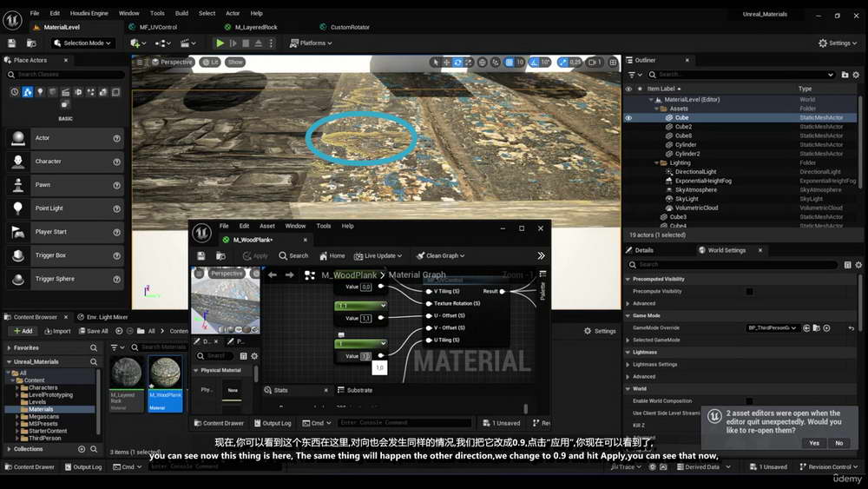Expand the Lightmass Settings section
This screenshot has width=868, height=489.
[x=628, y=365]
